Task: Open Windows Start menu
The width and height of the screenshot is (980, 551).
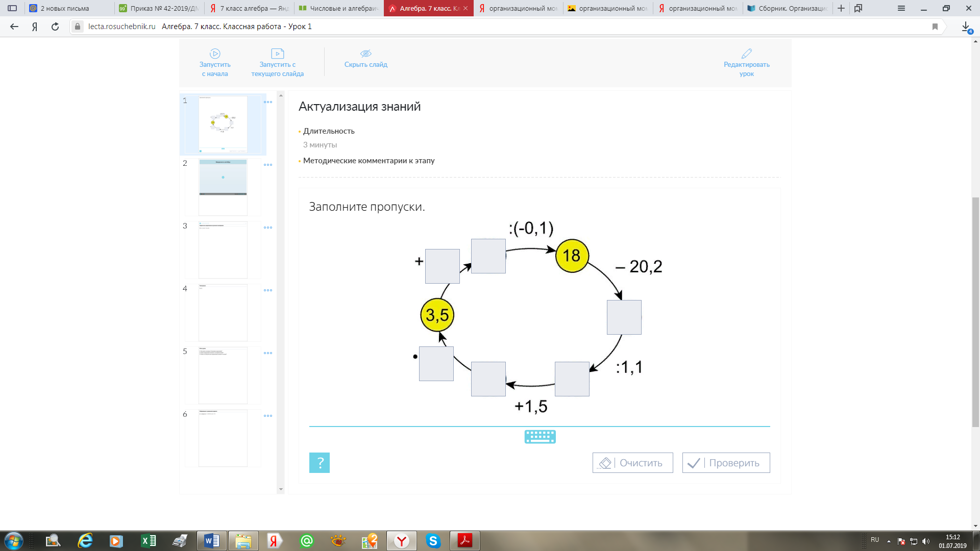Action: coord(13,541)
